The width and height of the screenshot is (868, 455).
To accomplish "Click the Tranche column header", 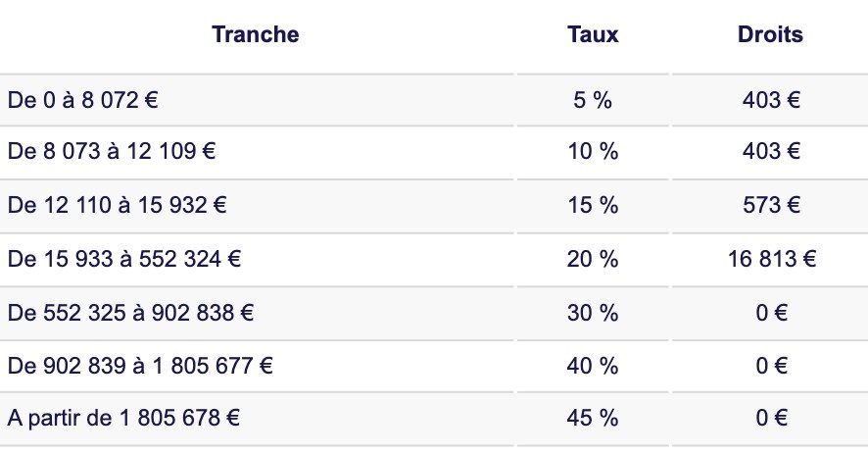I will click(255, 34).
